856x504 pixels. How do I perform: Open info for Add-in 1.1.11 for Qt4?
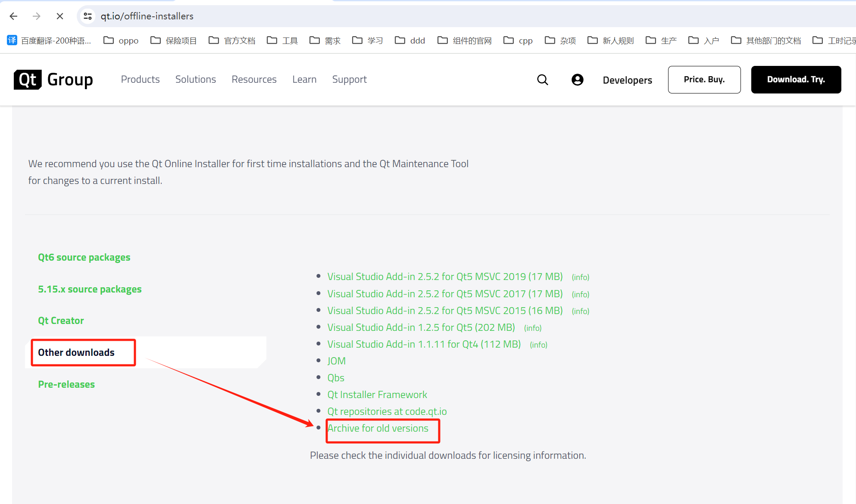[538, 345]
